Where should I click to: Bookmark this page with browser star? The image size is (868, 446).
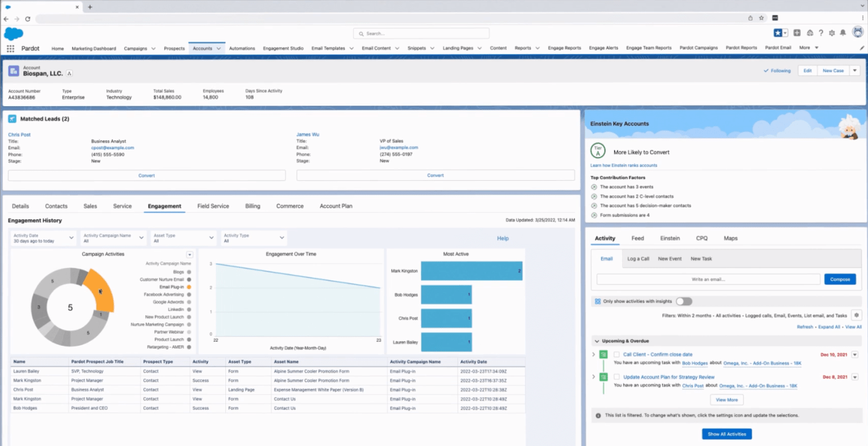coord(761,18)
